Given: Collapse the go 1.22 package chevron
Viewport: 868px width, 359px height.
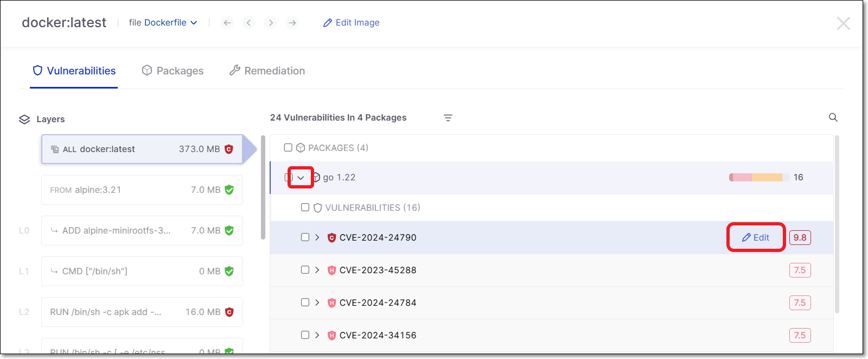Looking at the screenshot, I should pos(301,178).
